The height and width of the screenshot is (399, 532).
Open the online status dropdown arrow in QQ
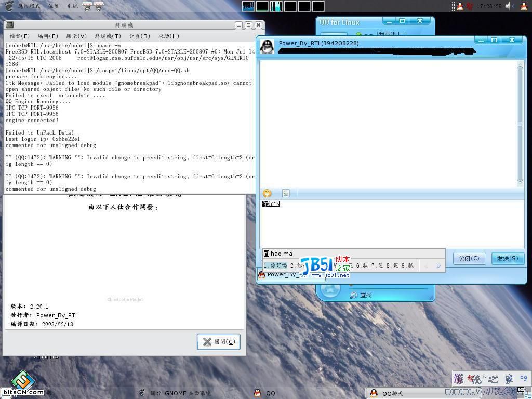click(366, 34)
